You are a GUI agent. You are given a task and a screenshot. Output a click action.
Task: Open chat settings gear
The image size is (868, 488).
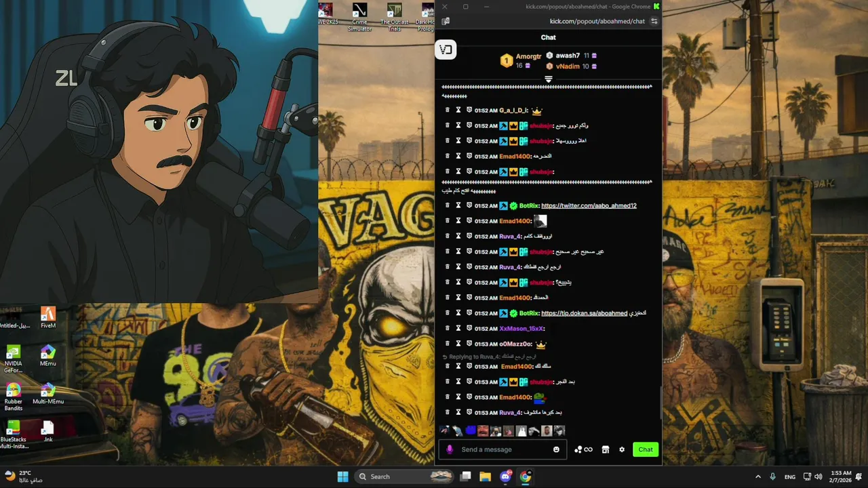tap(622, 449)
